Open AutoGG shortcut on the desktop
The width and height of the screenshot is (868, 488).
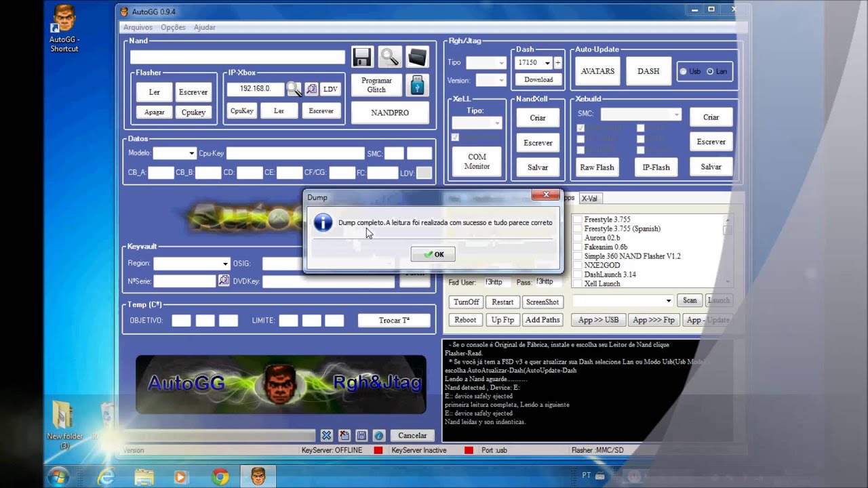pyautogui.click(x=64, y=28)
